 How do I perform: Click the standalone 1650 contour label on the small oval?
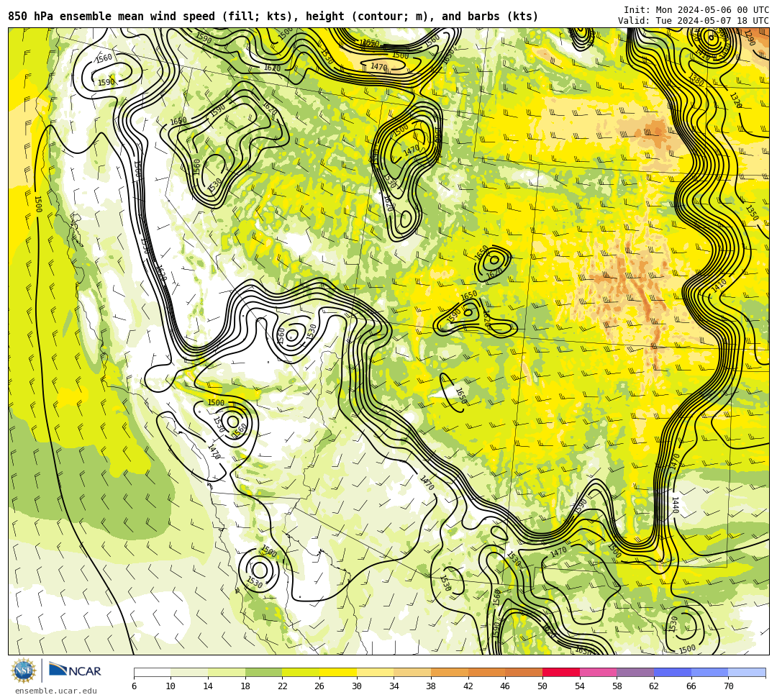tap(461, 395)
